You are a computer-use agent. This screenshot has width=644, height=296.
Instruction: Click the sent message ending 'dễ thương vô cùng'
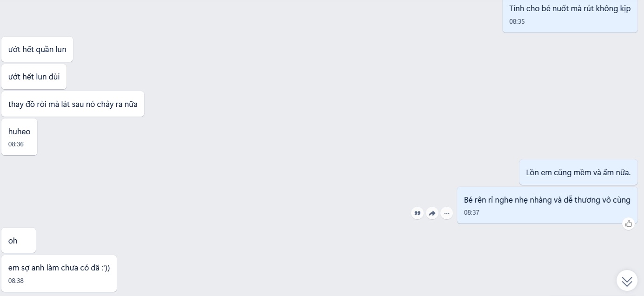(x=547, y=205)
